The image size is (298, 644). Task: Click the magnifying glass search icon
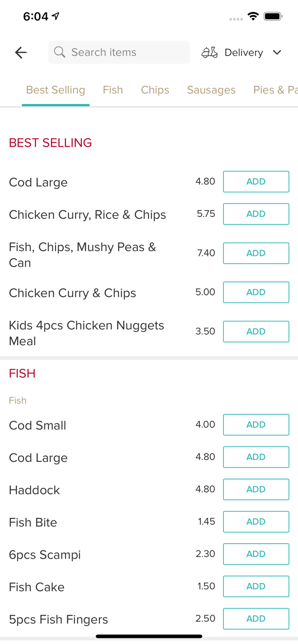click(60, 52)
